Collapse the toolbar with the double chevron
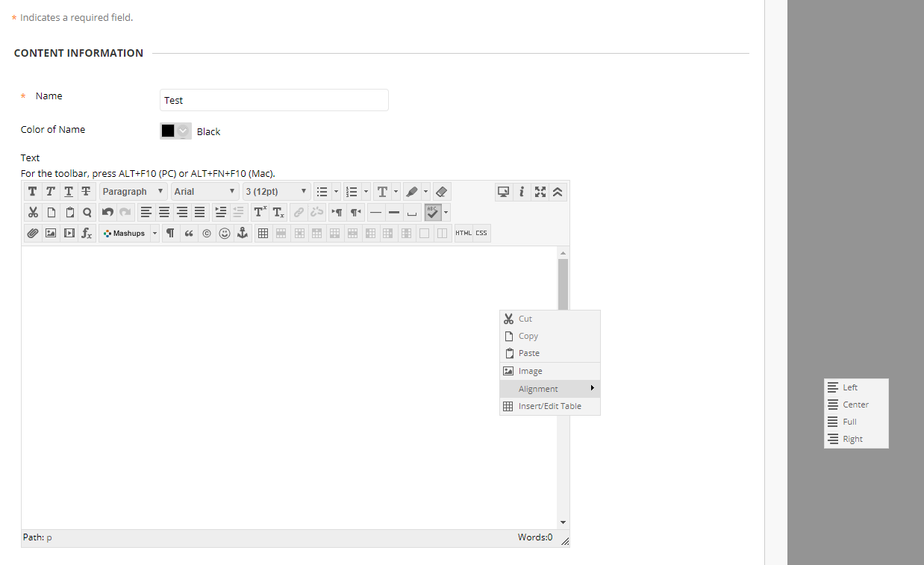 pyautogui.click(x=558, y=192)
